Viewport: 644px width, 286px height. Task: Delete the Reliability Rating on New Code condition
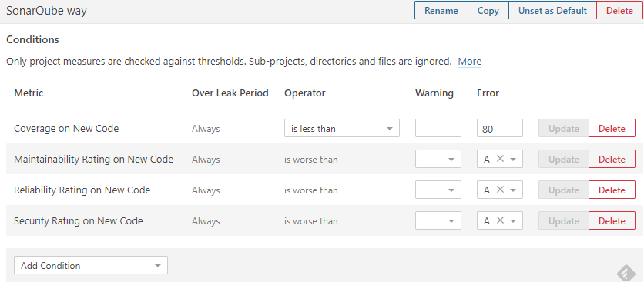pos(612,190)
